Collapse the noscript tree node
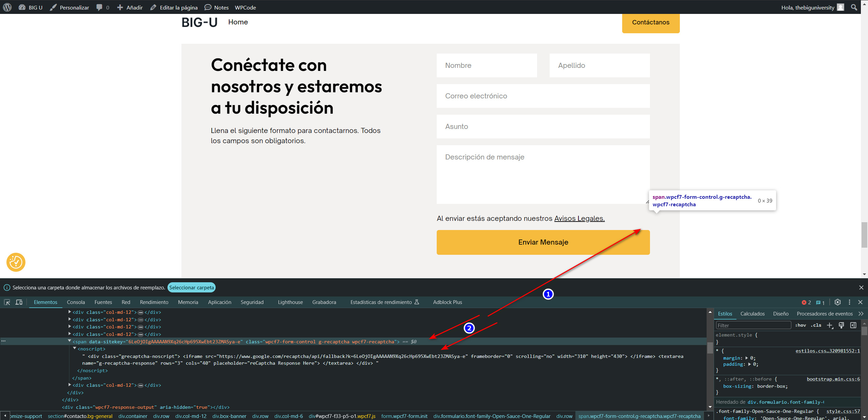 pyautogui.click(x=75, y=348)
